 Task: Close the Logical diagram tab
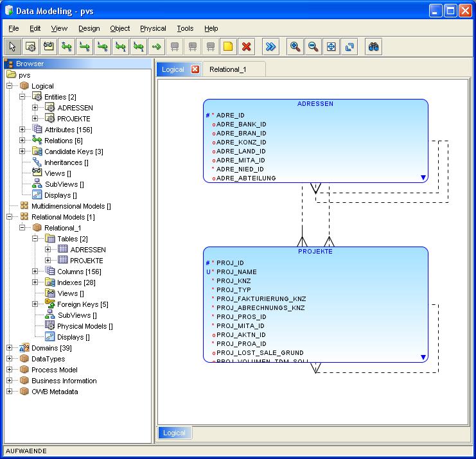coord(195,69)
